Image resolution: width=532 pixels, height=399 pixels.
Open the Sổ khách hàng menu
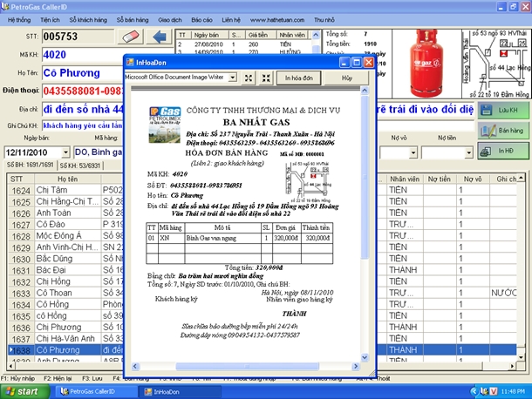pyautogui.click(x=88, y=20)
